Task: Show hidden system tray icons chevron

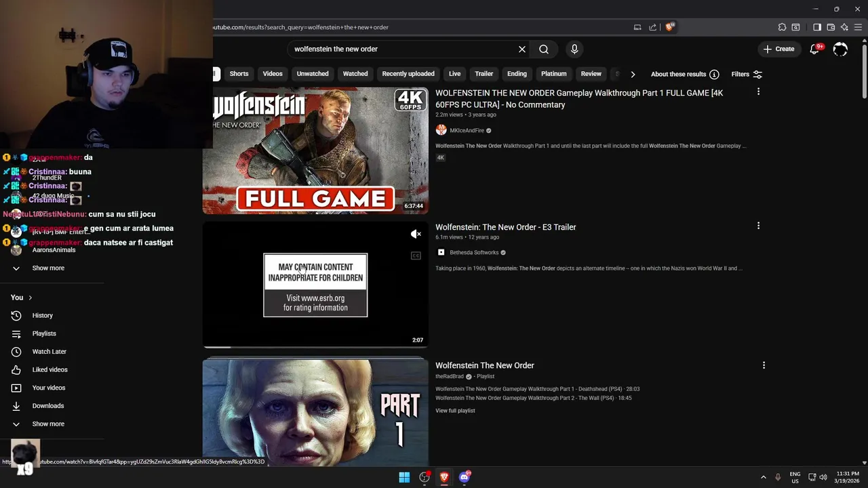Action: [763, 477]
